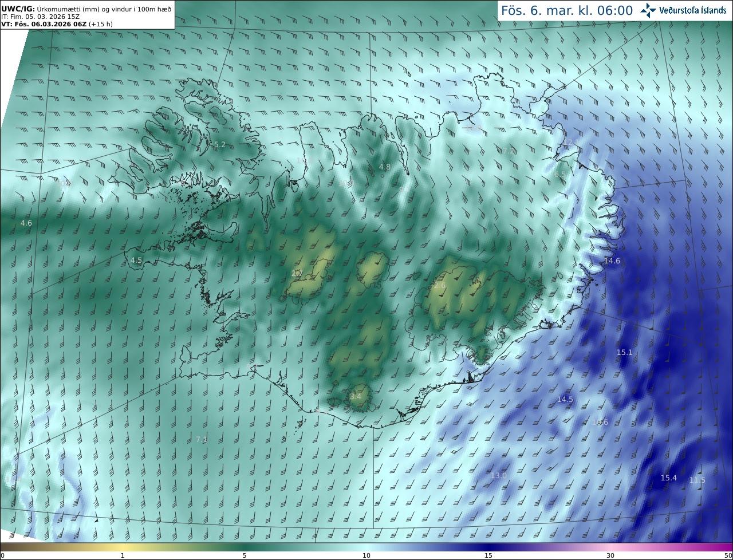The image size is (733, 560).
Task: Click the date header Fös. 6. mar. kl. 06:00
Action: (567, 10)
